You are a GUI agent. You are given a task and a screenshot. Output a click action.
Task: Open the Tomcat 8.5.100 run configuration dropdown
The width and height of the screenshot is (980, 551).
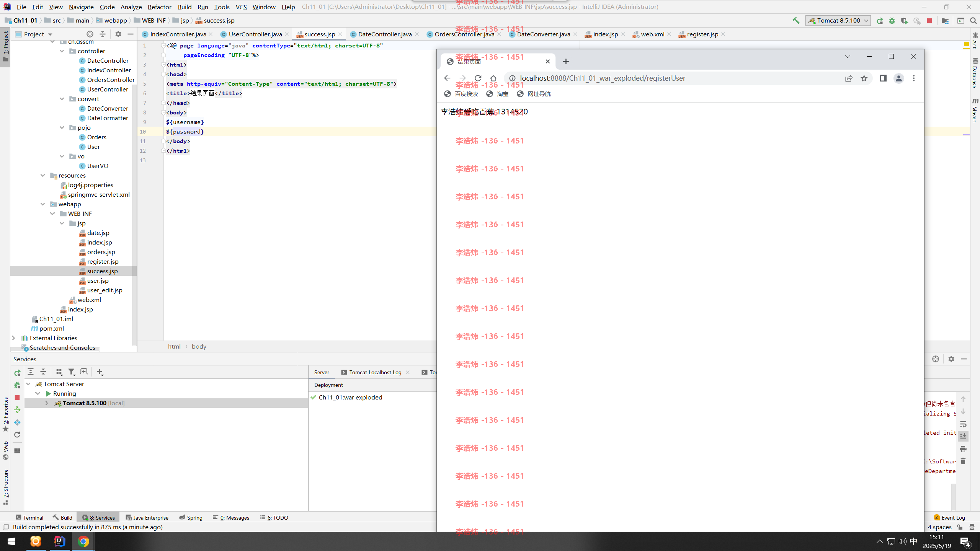838,21
